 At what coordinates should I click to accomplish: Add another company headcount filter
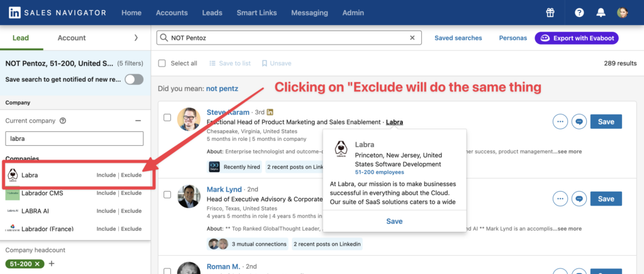52,263
